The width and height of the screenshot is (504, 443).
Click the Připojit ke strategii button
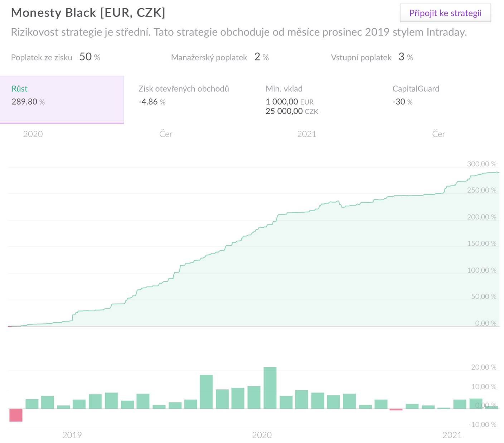[445, 13]
